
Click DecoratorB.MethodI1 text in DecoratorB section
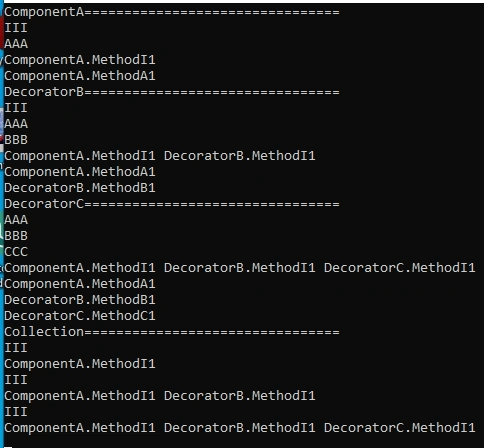tap(239, 156)
